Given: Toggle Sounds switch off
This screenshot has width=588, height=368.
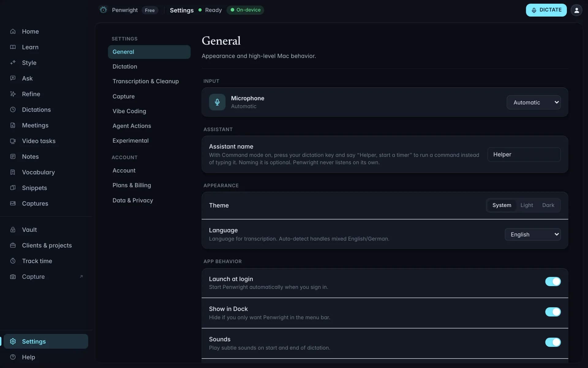Looking at the screenshot, I should click(x=553, y=342).
